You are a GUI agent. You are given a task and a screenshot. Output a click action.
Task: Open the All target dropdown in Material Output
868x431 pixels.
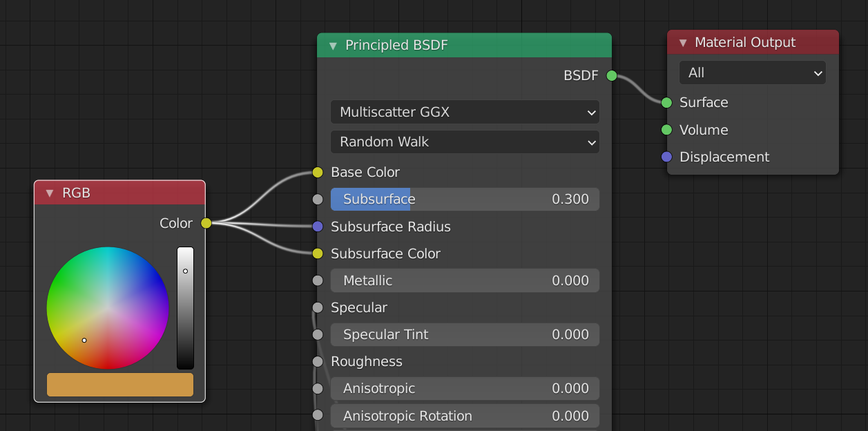[x=752, y=73]
